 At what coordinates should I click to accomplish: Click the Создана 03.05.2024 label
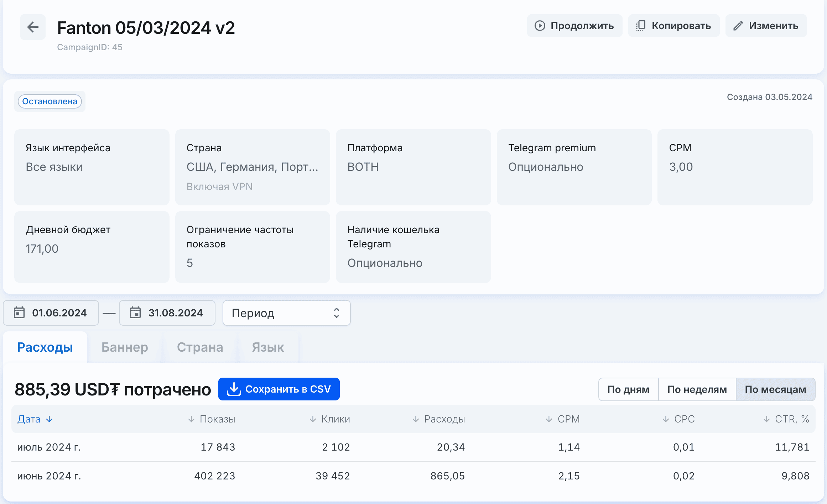770,97
